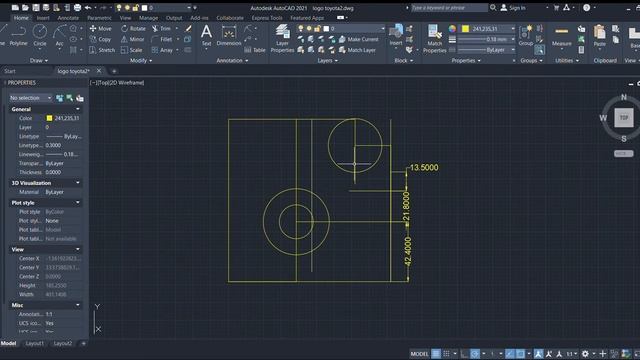Activate the Copy command
Screen dimensions: 640x360
(x=100, y=39)
